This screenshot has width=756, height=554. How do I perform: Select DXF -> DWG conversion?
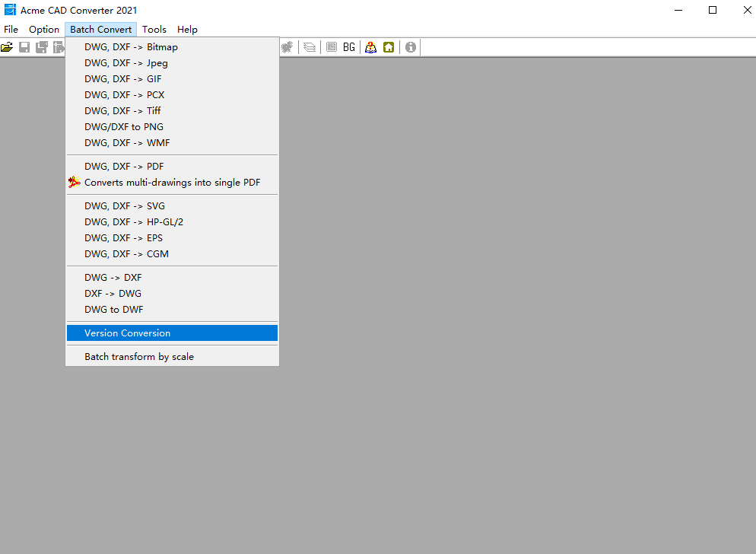pyautogui.click(x=172, y=293)
